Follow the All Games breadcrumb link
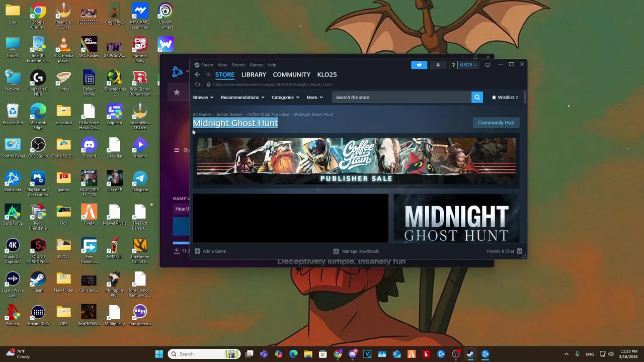 coord(202,115)
